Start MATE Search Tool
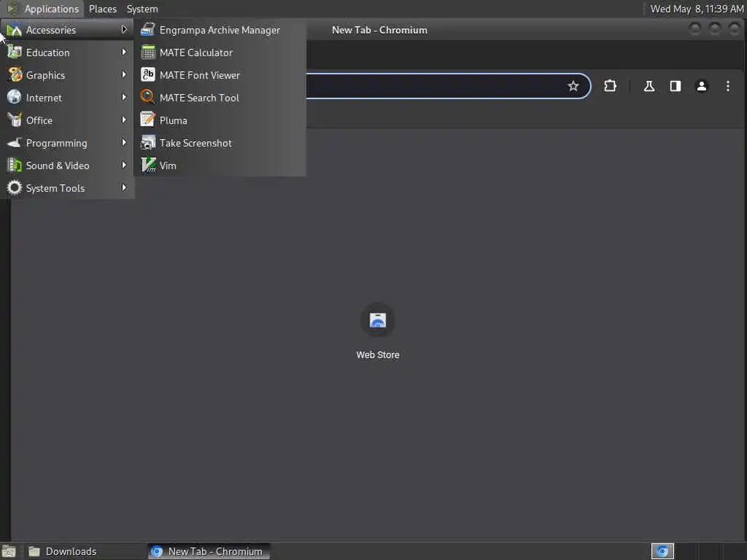This screenshot has width=747, height=560. tap(220, 98)
